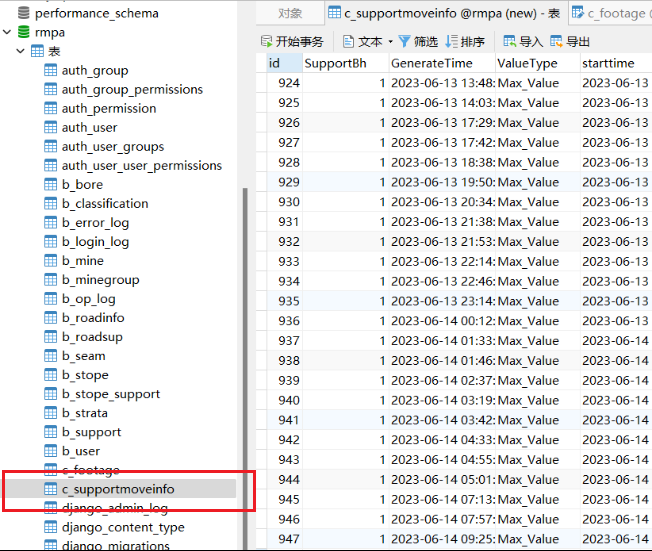The image size is (652, 551).
Task: Select the cell with id 941
Action: pos(284,420)
